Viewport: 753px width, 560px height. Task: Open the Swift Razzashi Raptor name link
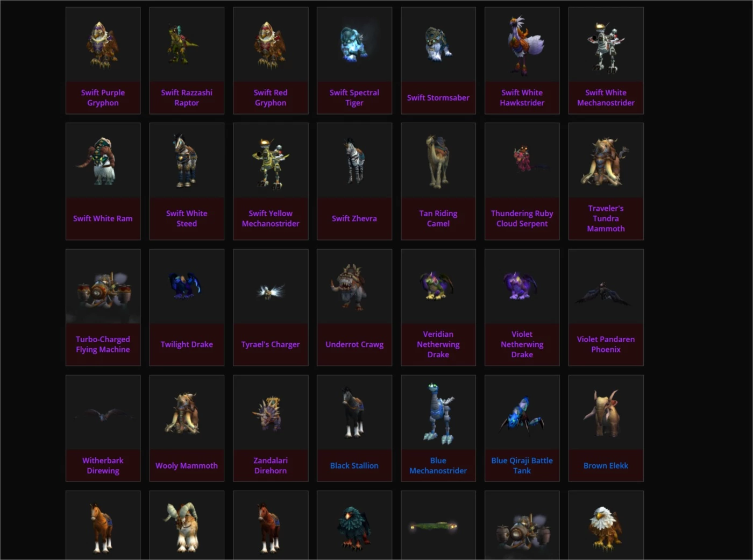click(x=187, y=97)
